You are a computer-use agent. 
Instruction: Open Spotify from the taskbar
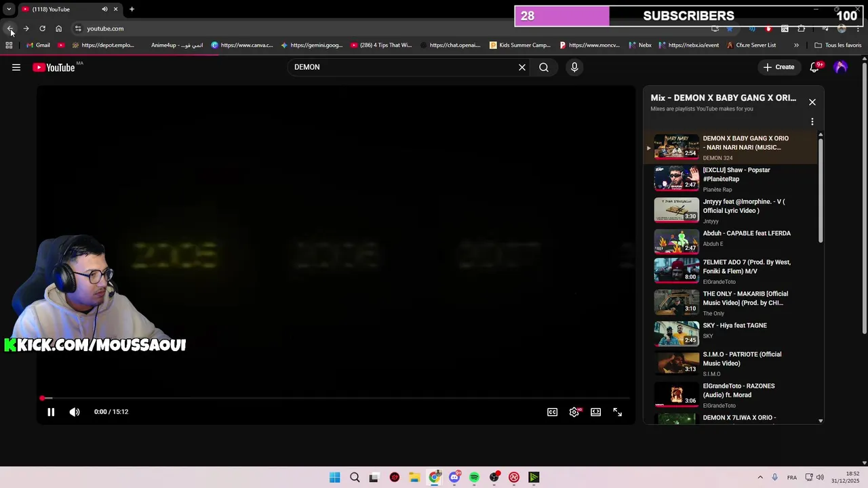pos(474,478)
